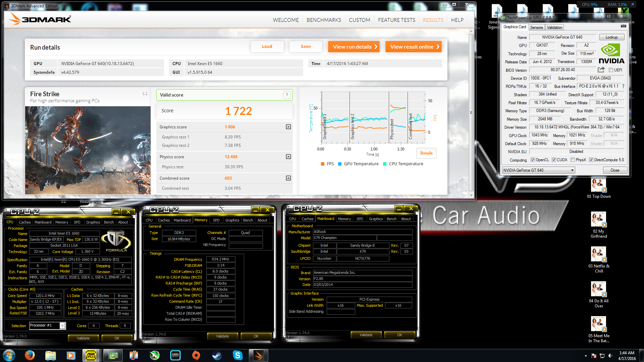Click the orange FPS legend swatch
The image size is (644, 362).
pyautogui.click(x=323, y=164)
